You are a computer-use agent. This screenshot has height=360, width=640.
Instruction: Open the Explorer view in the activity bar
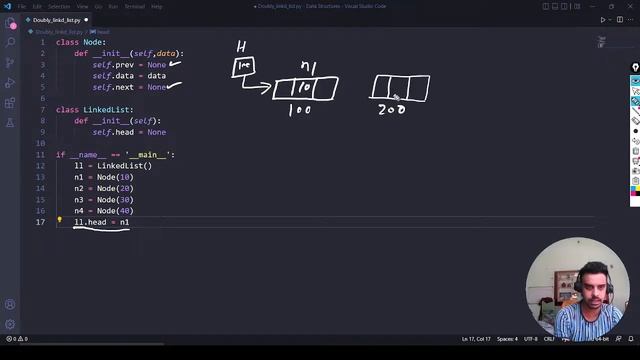(10, 24)
